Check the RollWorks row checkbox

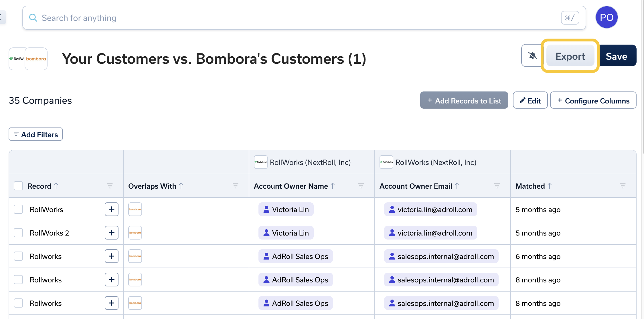click(18, 209)
